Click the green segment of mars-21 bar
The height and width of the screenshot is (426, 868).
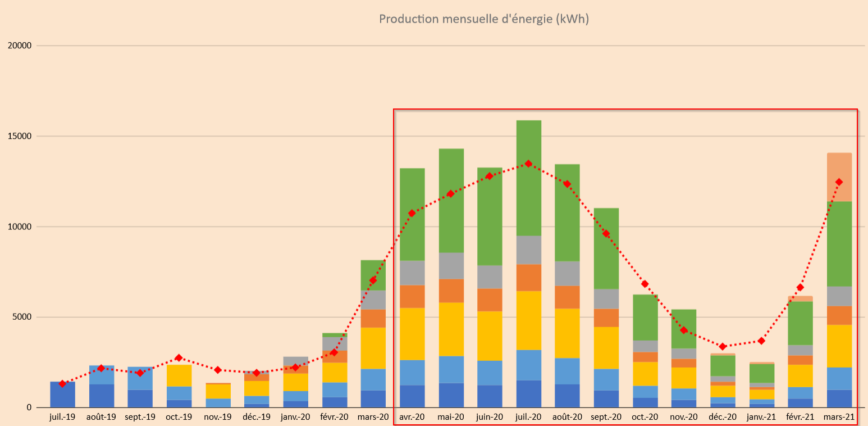(839, 244)
